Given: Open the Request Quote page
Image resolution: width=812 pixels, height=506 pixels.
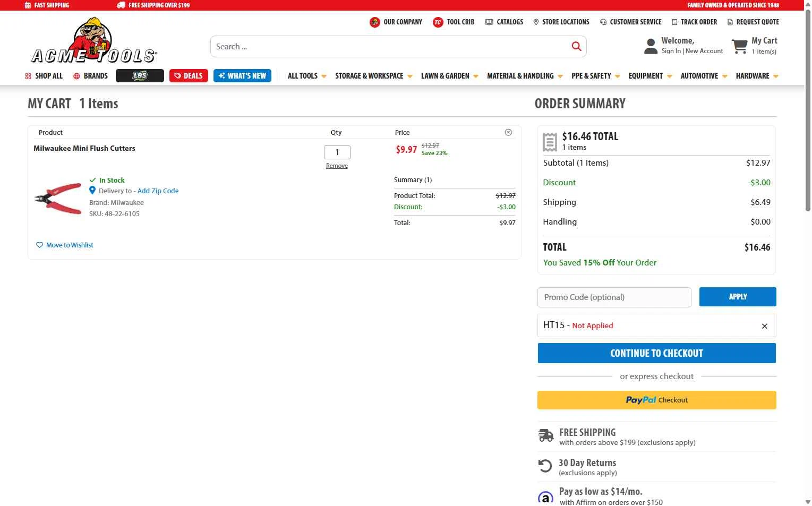Looking at the screenshot, I should click(758, 22).
